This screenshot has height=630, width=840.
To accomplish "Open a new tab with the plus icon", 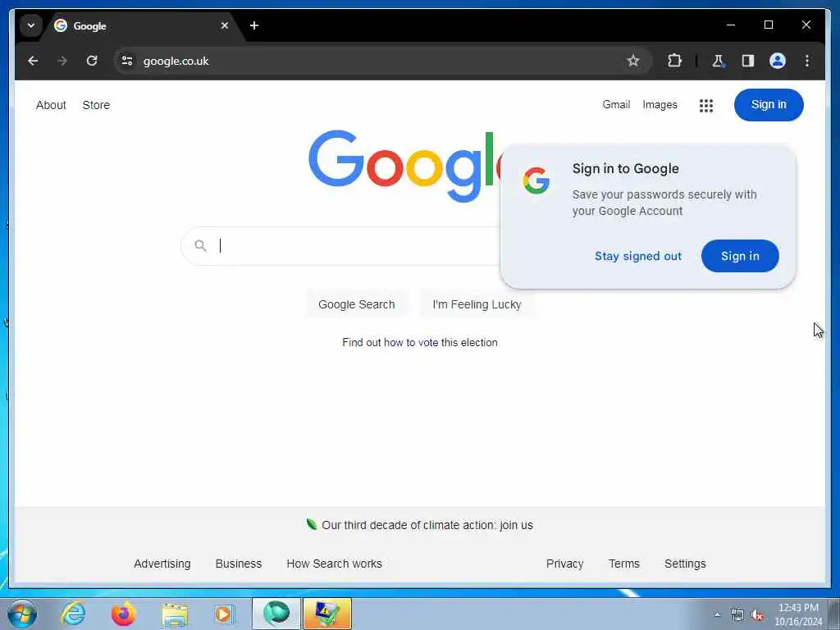I will pos(254,25).
